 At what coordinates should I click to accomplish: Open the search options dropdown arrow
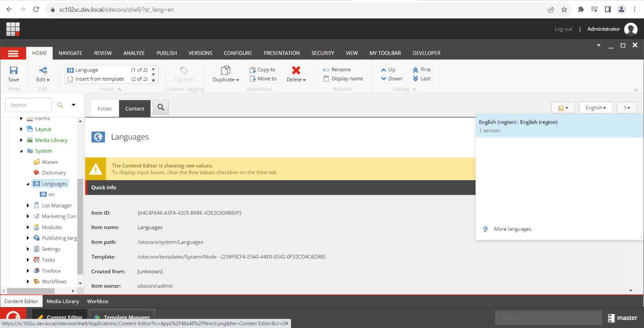click(x=74, y=105)
